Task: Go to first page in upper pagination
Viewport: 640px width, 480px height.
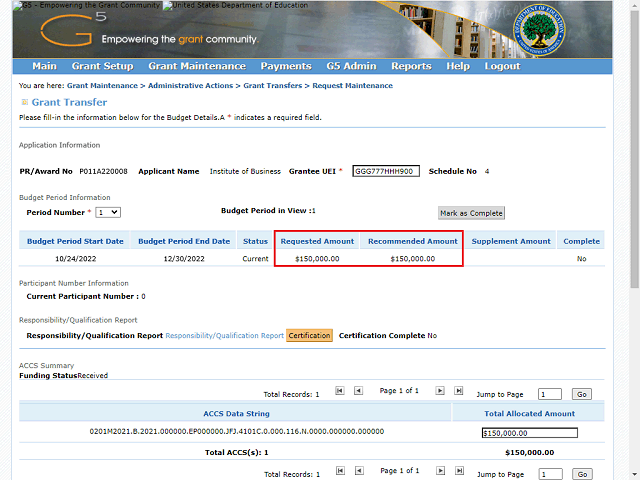Action: coord(340,391)
